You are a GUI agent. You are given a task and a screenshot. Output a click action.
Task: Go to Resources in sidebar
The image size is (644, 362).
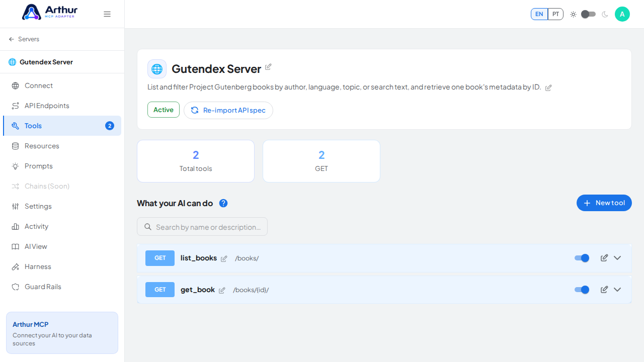click(62, 146)
